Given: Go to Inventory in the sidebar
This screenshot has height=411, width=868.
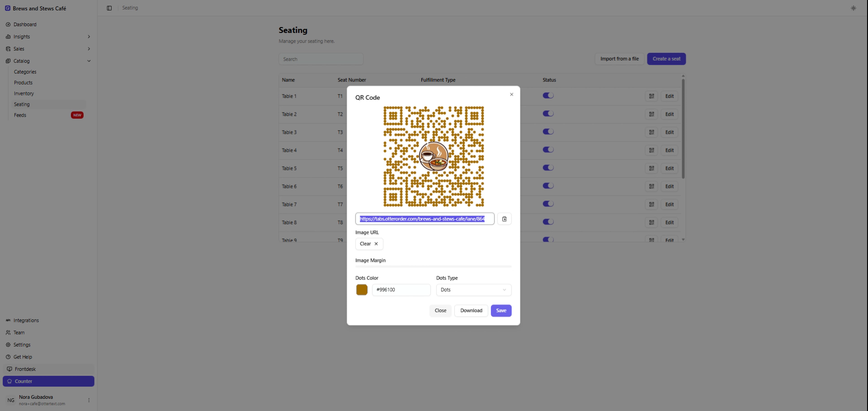Looking at the screenshot, I should (x=24, y=93).
